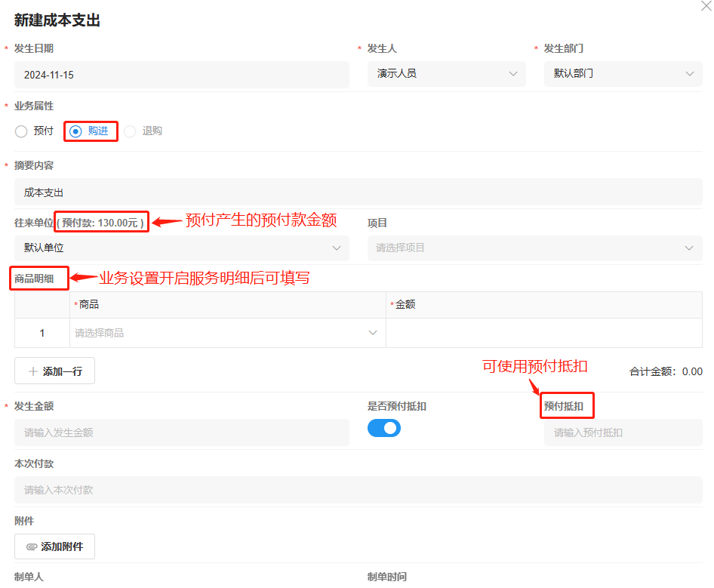Image resolution: width=714 pixels, height=588 pixels.
Task: Click the 添加附件 button
Action: [x=55, y=546]
